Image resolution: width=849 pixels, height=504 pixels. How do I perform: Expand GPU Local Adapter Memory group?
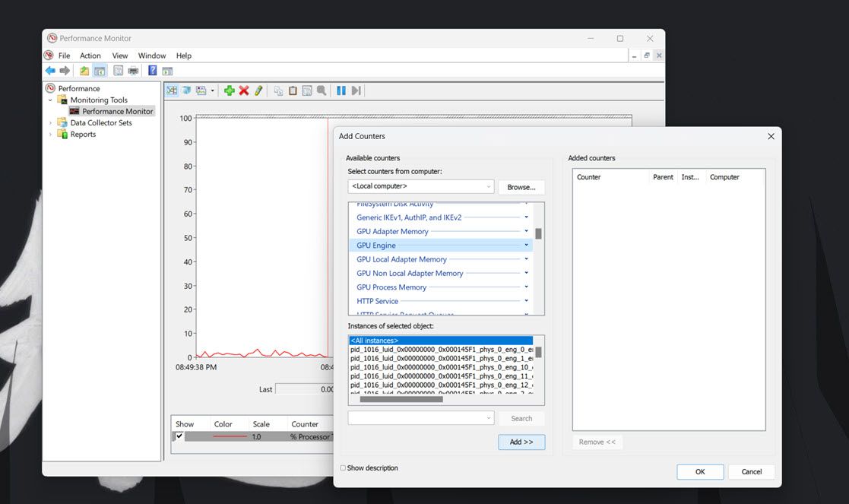click(526, 259)
